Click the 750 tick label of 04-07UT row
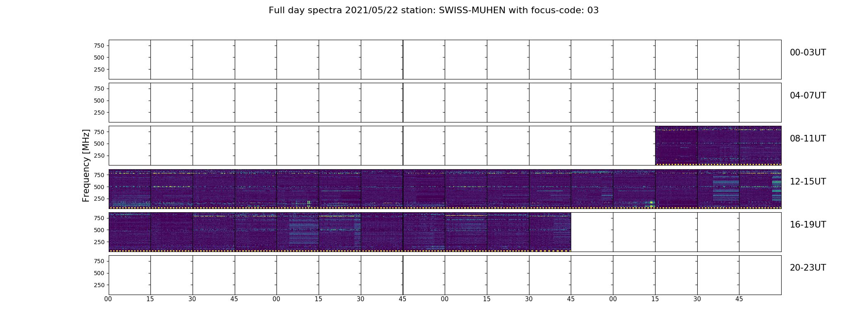Screen dimensions: 868x331 pos(99,89)
